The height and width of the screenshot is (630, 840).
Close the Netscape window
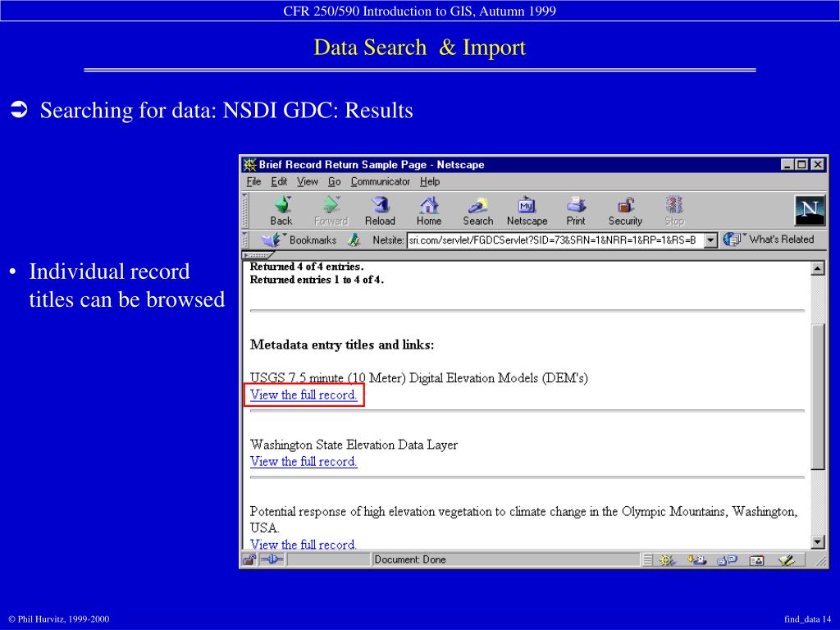coord(818,164)
